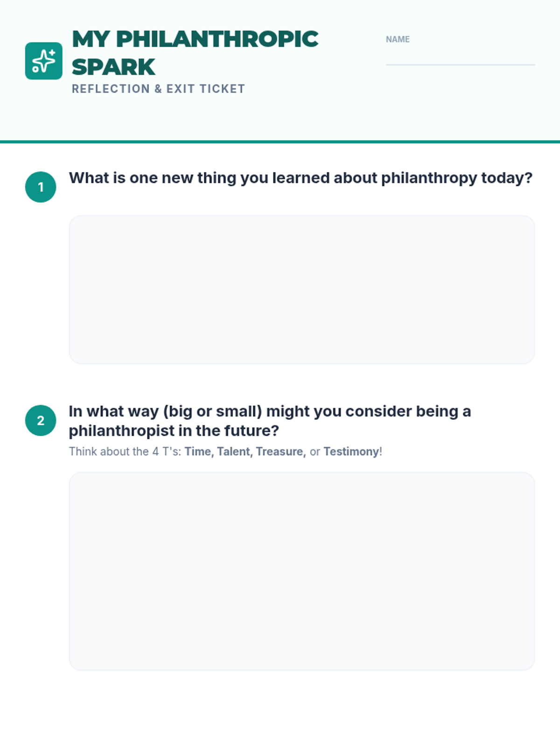Click the sparkle logo icon
This screenshot has height=747, width=560.
click(43, 61)
